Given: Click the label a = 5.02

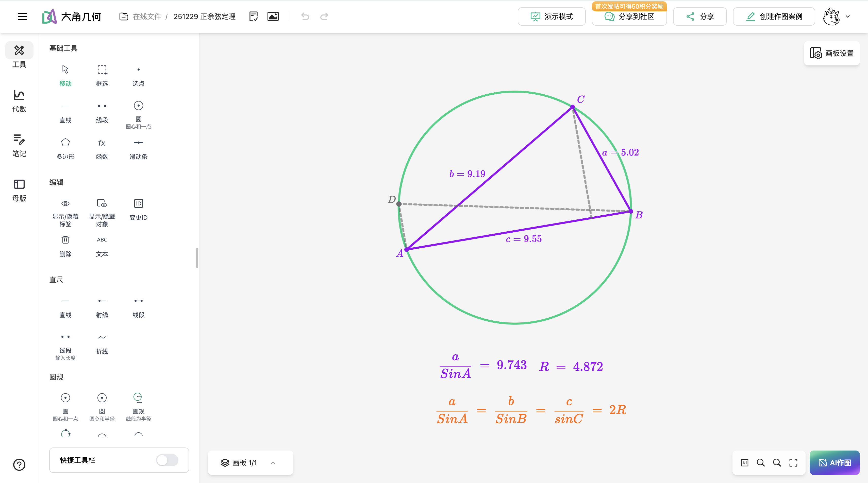Looking at the screenshot, I should pos(620,152).
